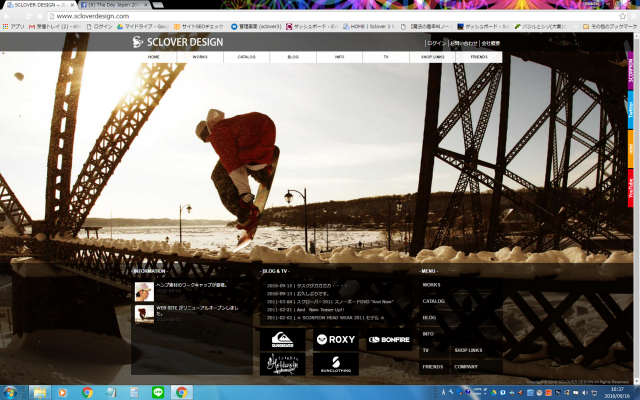Click the SUNCLOTHING brand logo
The width and height of the screenshot is (640, 400).
pos(336,364)
